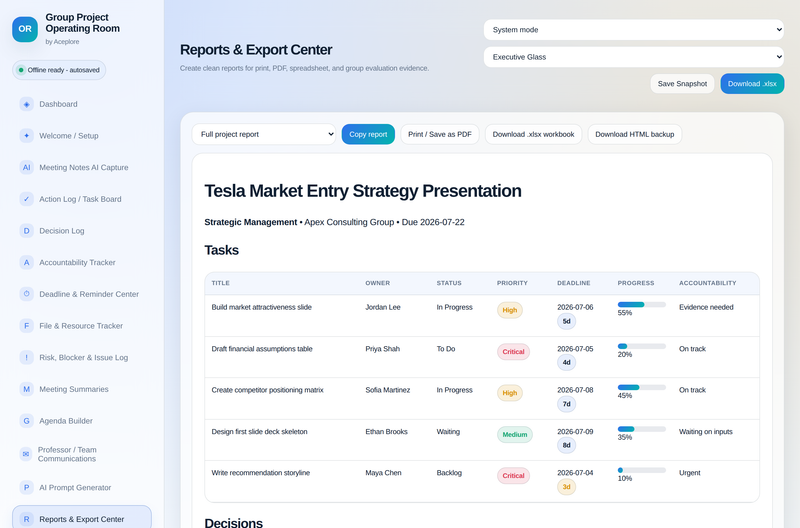Image resolution: width=800 pixels, height=528 pixels.
Task: Click the High badge for Jordan Lee
Action: (510, 310)
